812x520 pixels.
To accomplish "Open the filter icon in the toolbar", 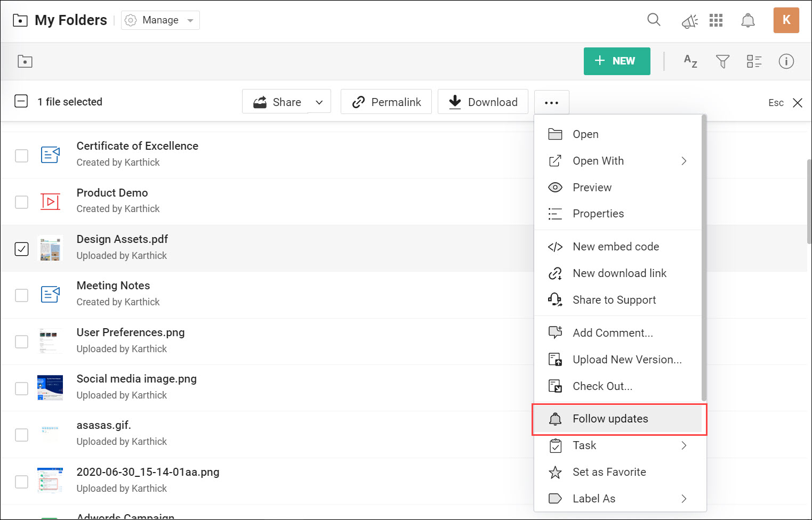I will pyautogui.click(x=722, y=61).
